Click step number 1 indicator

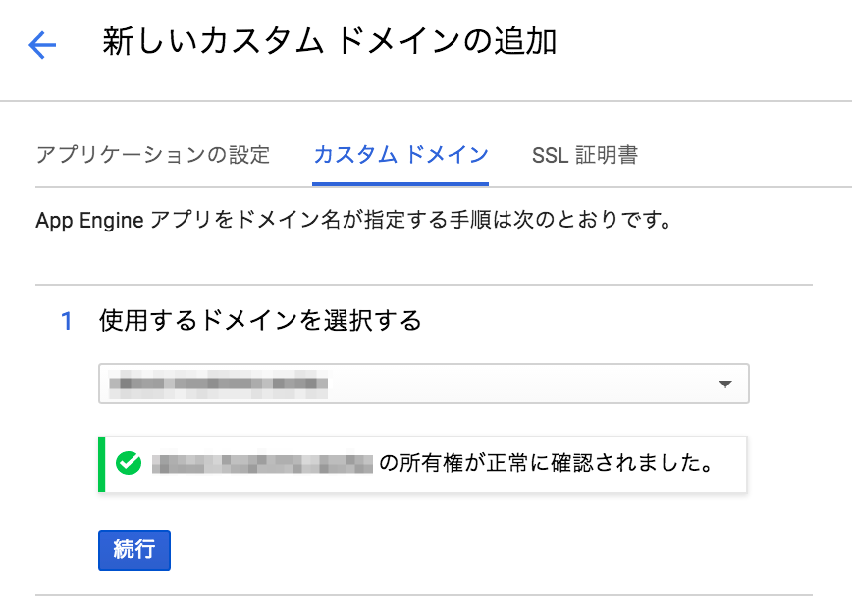(x=65, y=316)
